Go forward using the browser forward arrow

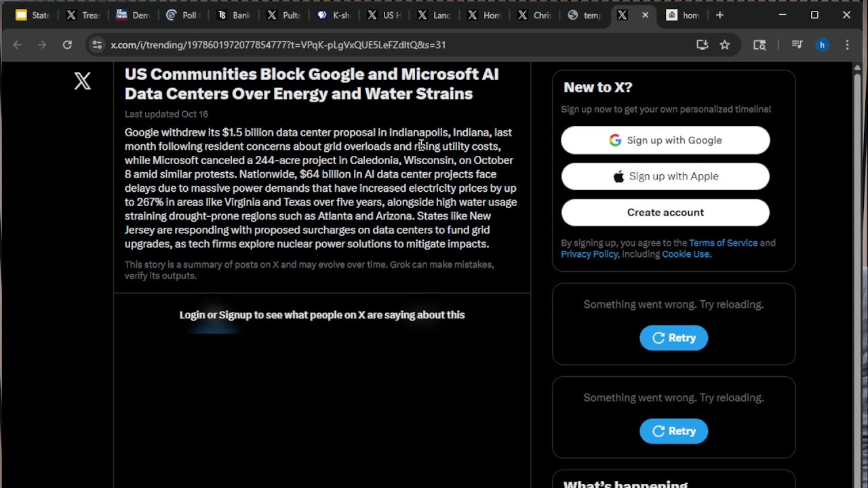[x=42, y=45]
